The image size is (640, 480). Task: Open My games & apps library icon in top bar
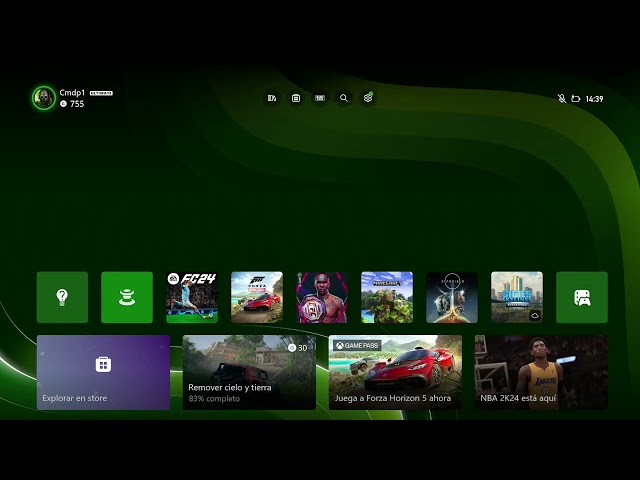[x=272, y=98]
